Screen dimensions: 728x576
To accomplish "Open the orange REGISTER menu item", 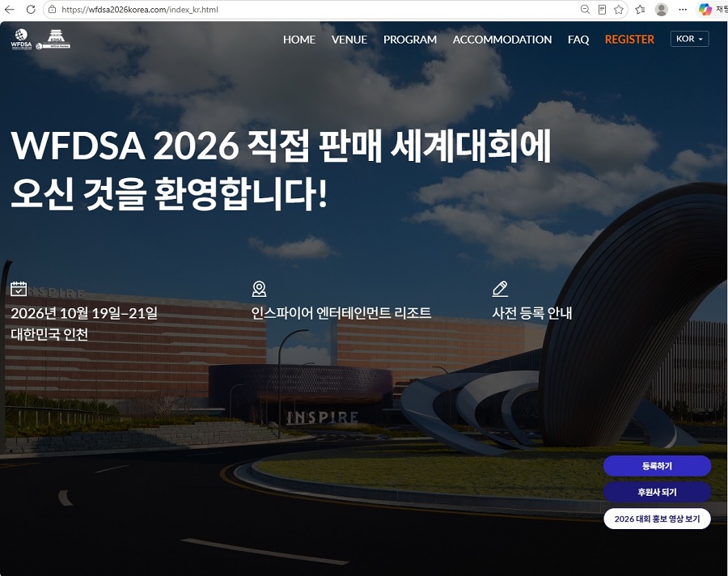I will [x=629, y=40].
